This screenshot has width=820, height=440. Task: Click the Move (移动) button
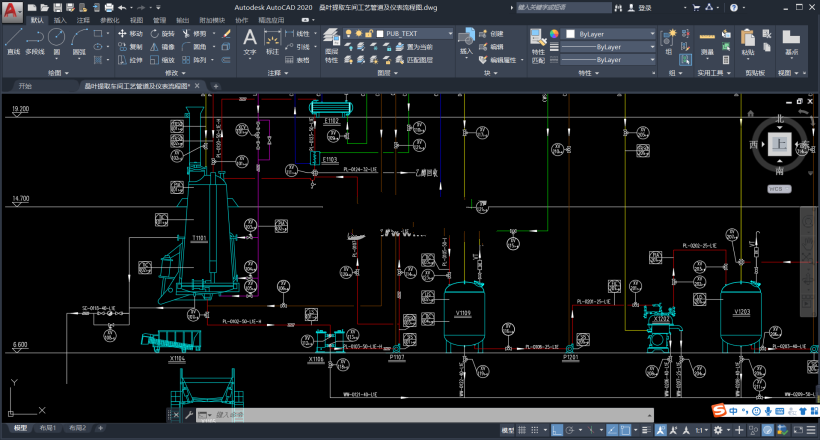click(x=130, y=33)
